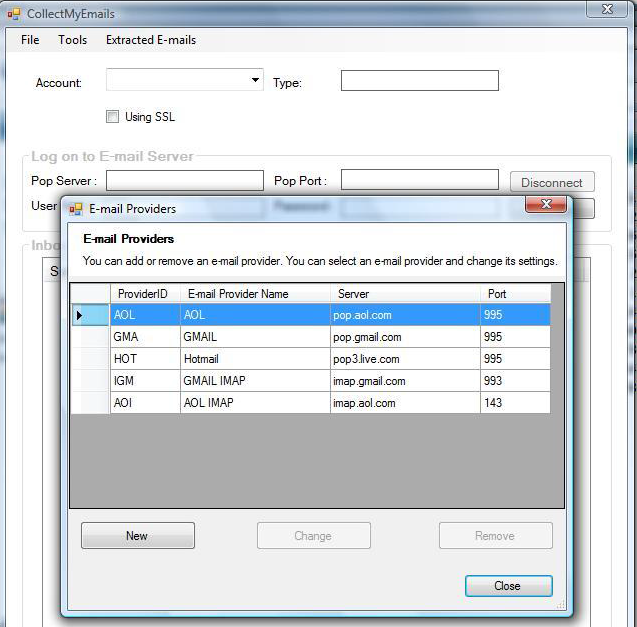637x627 pixels.
Task: Close the CollectMyEmails main window
Action: pyautogui.click(x=607, y=9)
